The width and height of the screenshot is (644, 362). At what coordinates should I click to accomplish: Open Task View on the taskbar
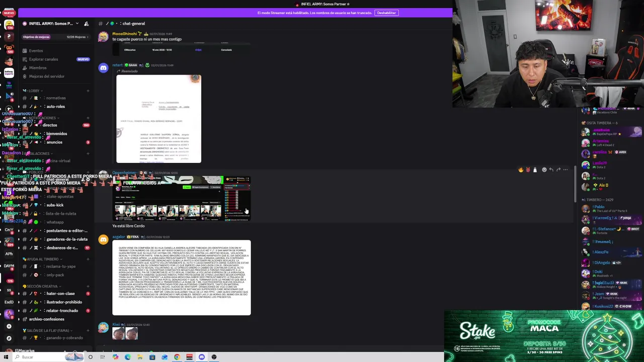[x=103, y=357]
